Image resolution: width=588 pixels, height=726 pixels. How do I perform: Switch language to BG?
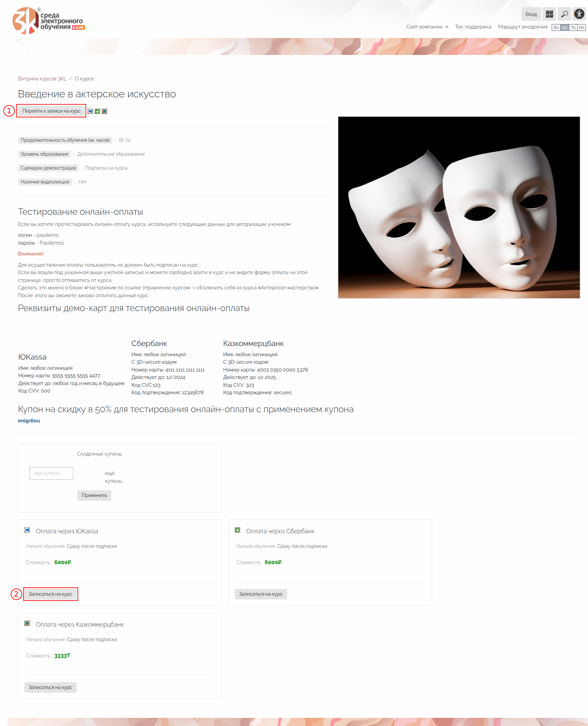(x=556, y=27)
